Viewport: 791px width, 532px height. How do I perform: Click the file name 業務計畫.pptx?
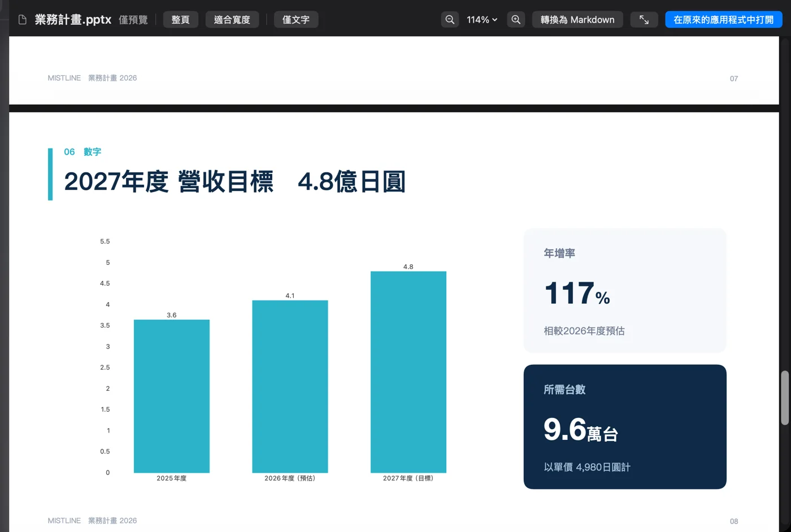tap(73, 20)
